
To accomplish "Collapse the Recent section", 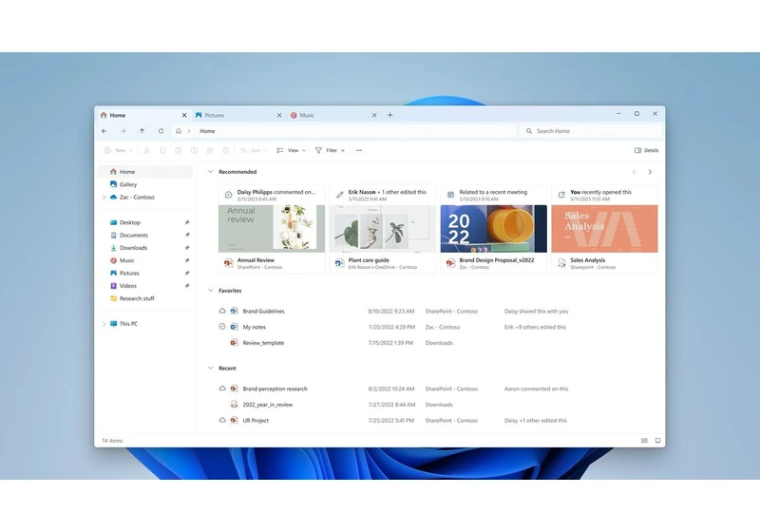I will [210, 368].
